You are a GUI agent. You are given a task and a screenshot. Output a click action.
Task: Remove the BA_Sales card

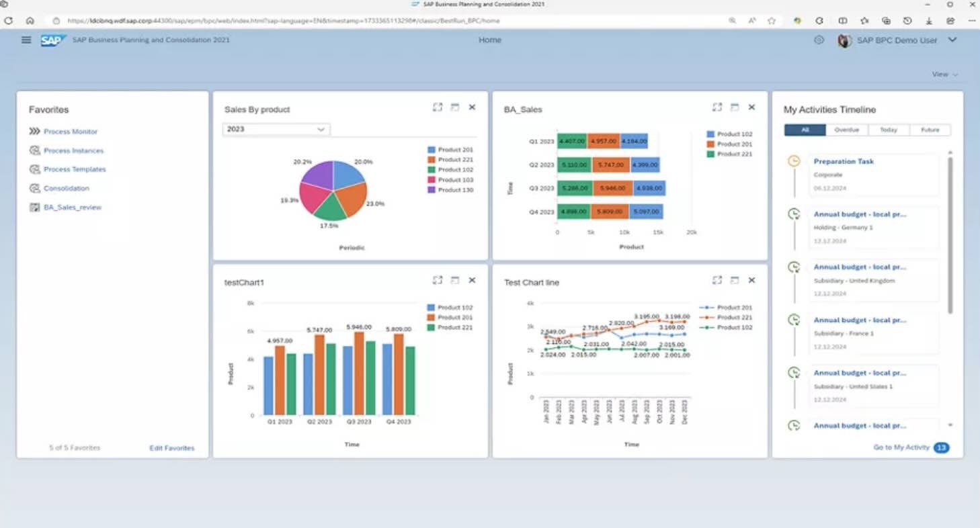pos(751,107)
